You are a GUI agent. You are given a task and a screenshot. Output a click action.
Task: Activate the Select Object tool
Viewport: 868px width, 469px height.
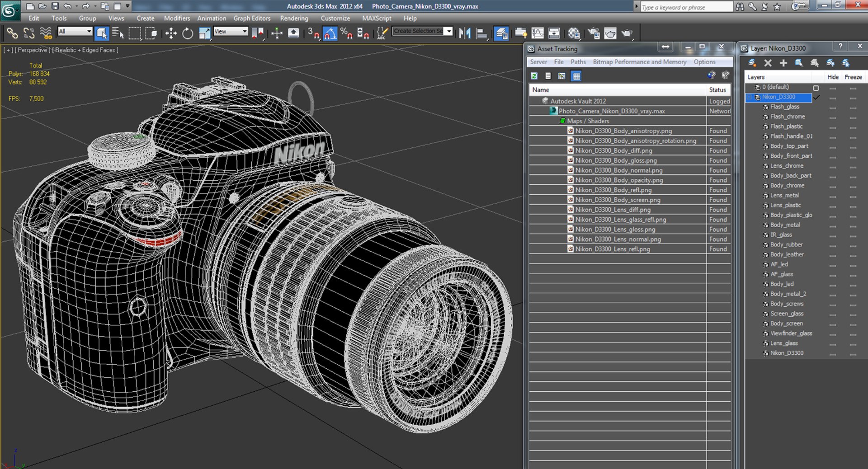(x=102, y=33)
